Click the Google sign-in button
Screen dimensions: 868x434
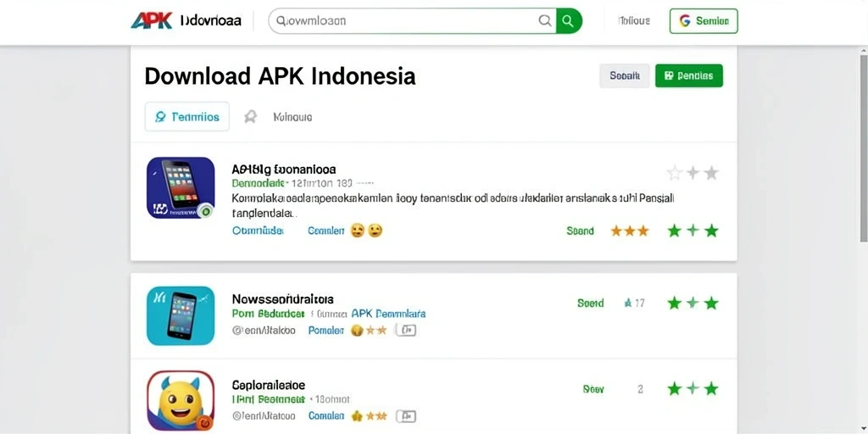point(704,21)
